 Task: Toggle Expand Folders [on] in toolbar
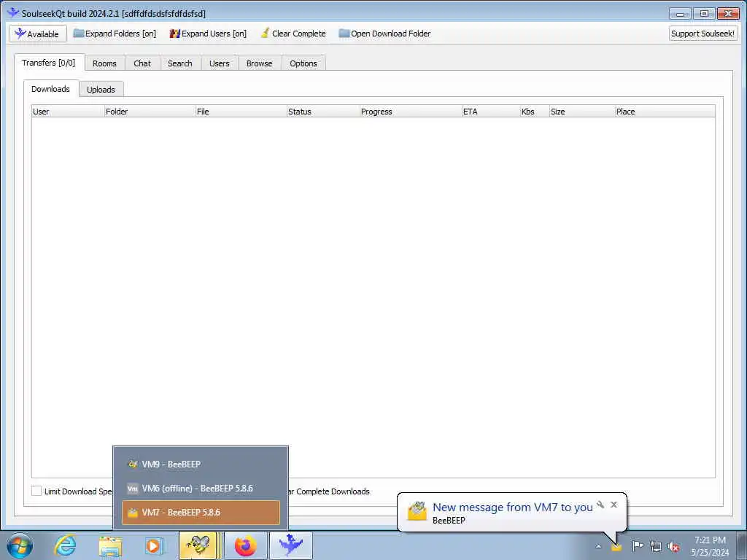click(x=115, y=34)
